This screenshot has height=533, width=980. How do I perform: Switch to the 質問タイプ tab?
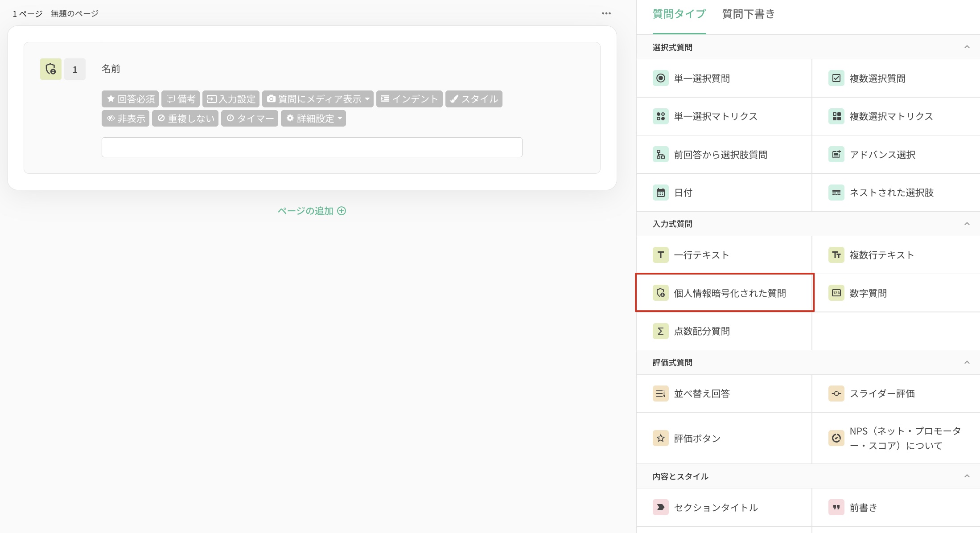tap(679, 14)
